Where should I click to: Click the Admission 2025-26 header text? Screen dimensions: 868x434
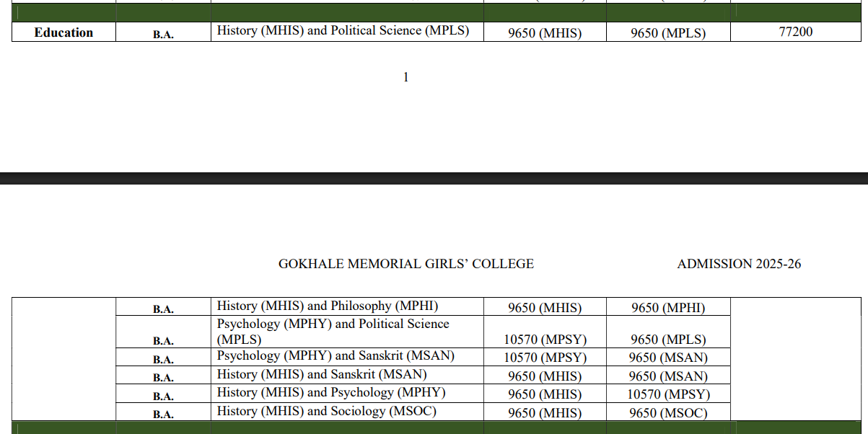(x=738, y=264)
